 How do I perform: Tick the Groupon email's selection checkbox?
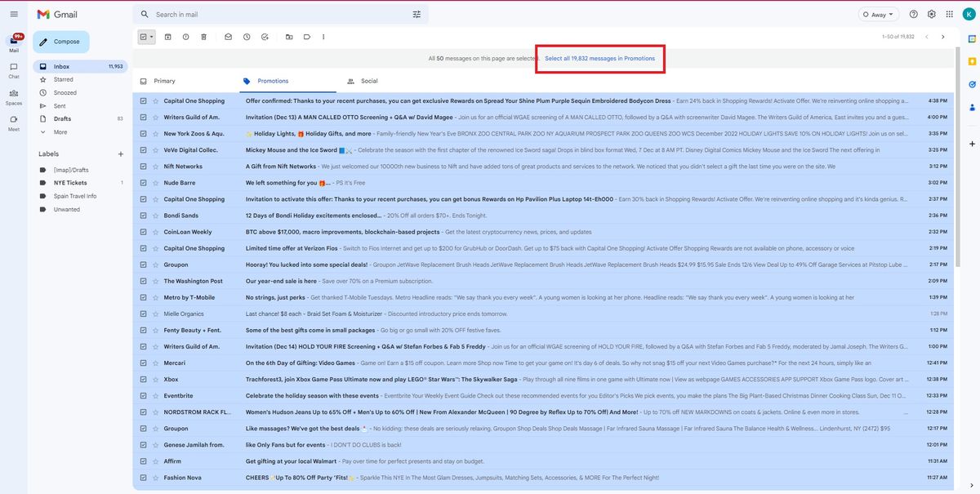click(x=141, y=262)
